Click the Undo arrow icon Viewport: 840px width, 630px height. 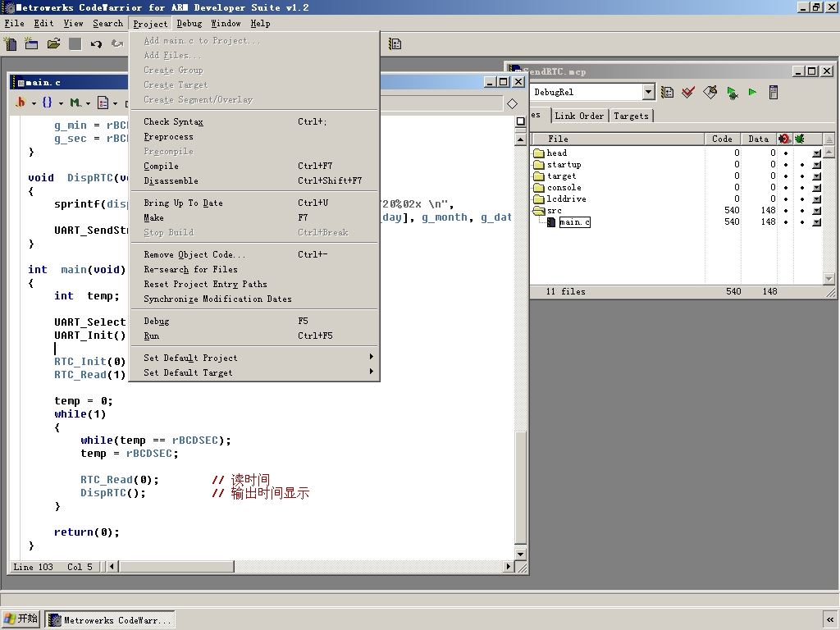[x=96, y=44]
